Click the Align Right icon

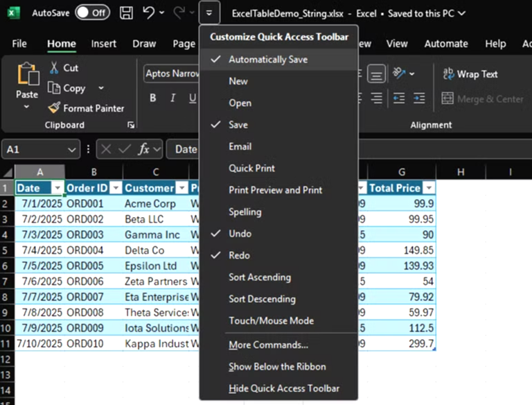point(376,98)
